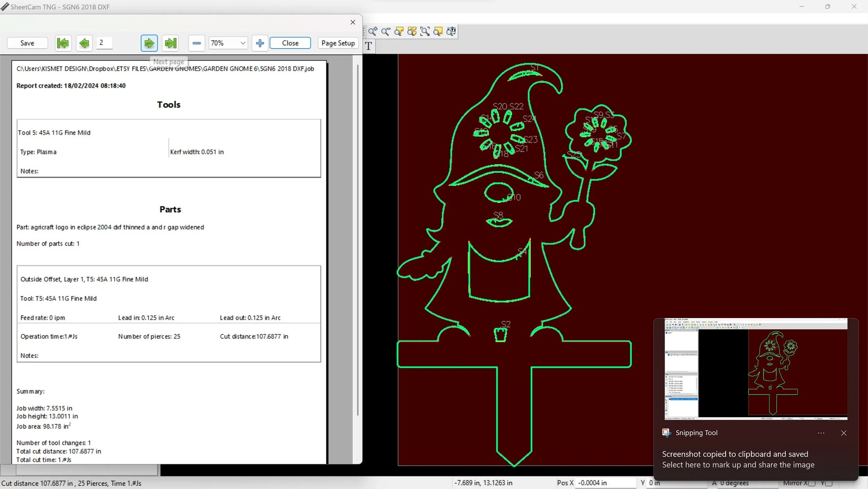Increase preview zoom with plus button
This screenshot has height=489, width=868.
click(260, 43)
